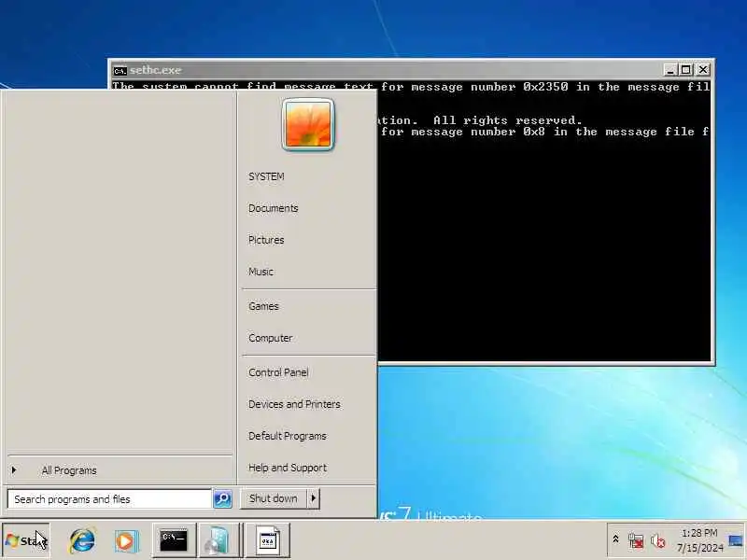
Task: Maximize the sethc.exe window
Action: 685,70
